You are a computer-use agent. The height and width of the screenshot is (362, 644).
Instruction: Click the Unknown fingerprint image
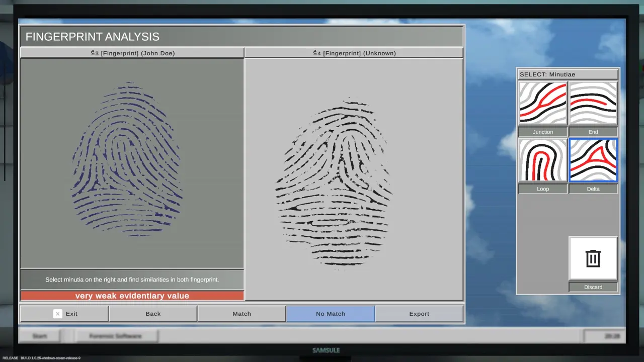(x=334, y=184)
